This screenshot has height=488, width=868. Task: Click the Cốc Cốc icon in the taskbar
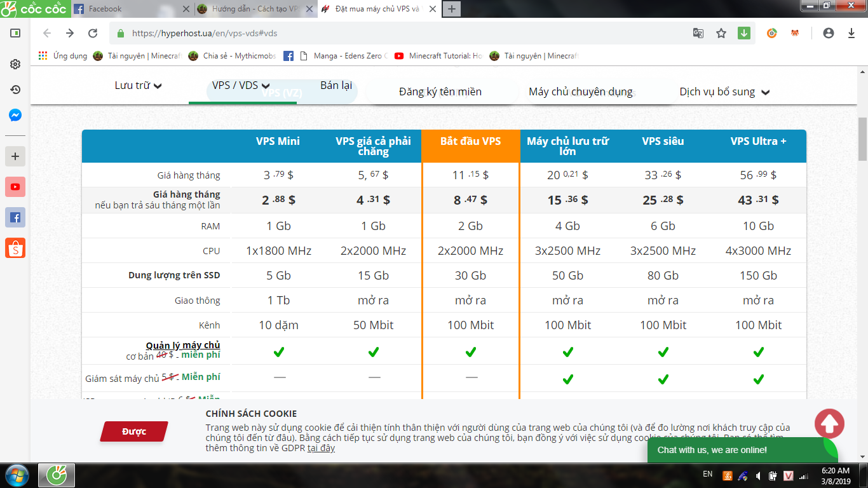57,475
